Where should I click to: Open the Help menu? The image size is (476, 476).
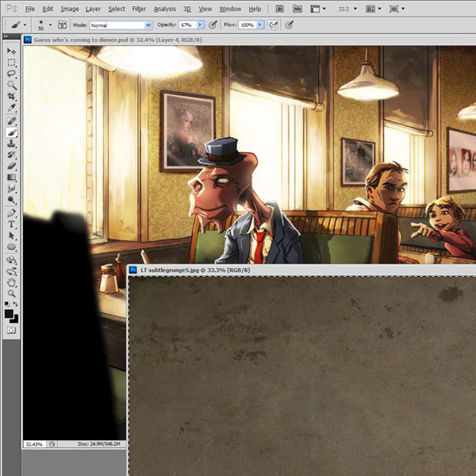tap(255, 9)
